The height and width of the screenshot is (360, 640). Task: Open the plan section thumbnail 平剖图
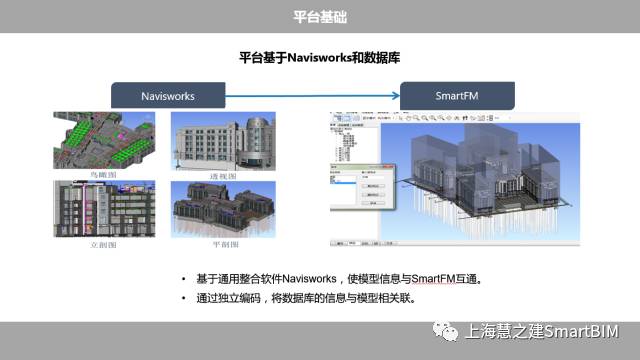click(x=223, y=209)
